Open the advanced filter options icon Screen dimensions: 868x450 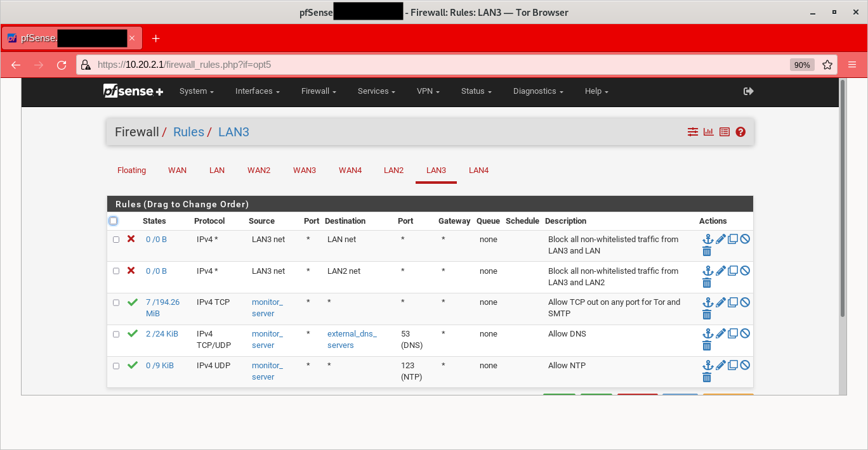[692, 132]
